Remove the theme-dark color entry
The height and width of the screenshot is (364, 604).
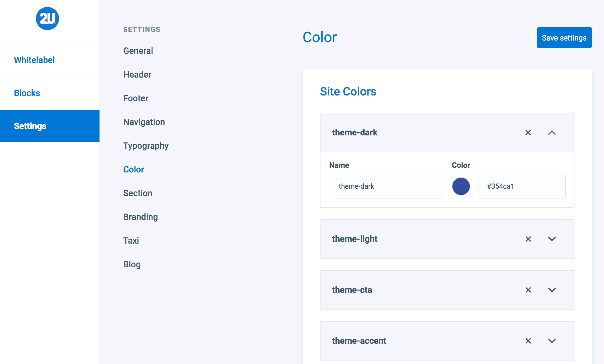(x=528, y=133)
